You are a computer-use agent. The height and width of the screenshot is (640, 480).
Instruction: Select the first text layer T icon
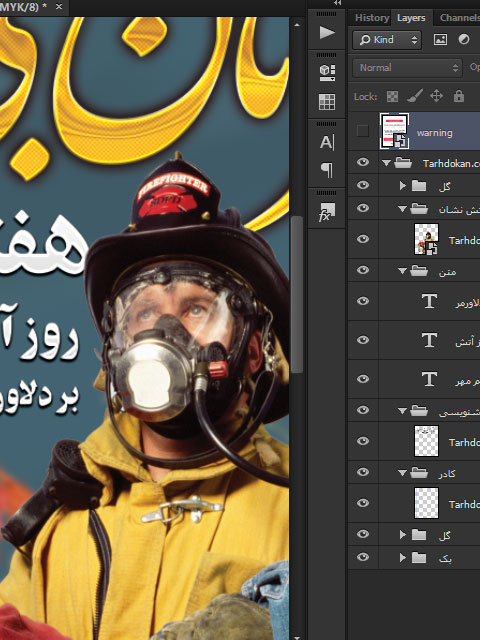(x=429, y=301)
